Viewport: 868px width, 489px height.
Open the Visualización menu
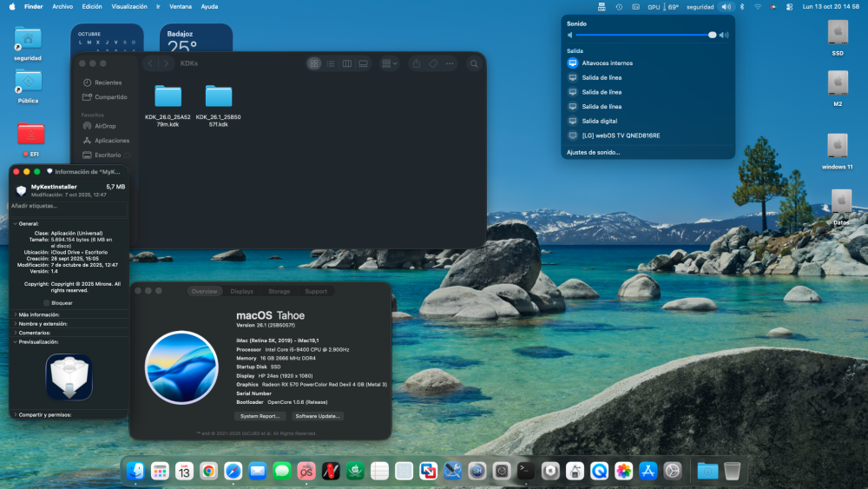point(129,7)
